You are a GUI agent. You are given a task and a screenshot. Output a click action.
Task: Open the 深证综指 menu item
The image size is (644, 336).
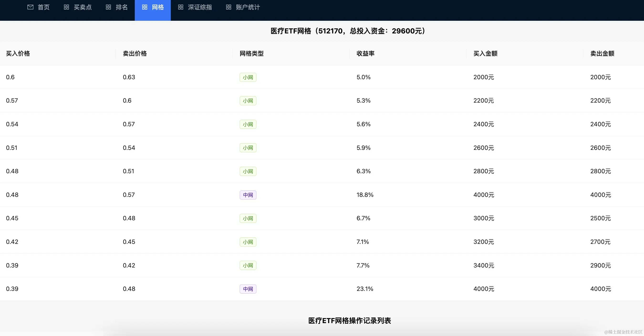point(200,7)
